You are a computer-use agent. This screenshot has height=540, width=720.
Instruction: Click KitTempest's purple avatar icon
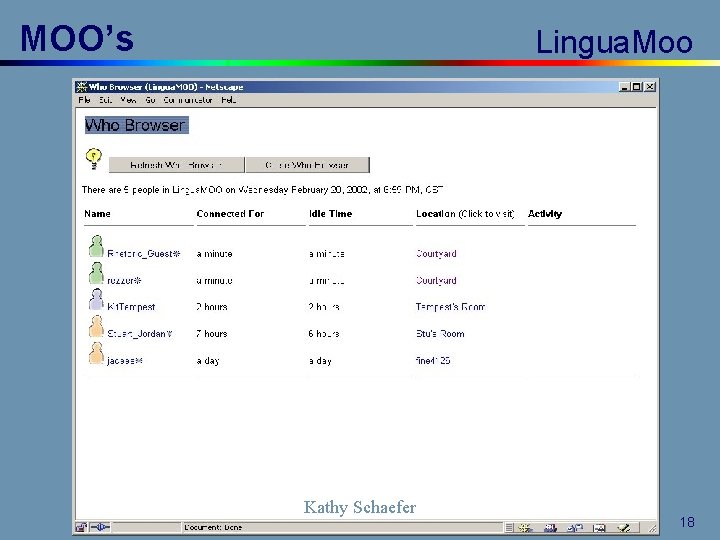click(x=96, y=299)
